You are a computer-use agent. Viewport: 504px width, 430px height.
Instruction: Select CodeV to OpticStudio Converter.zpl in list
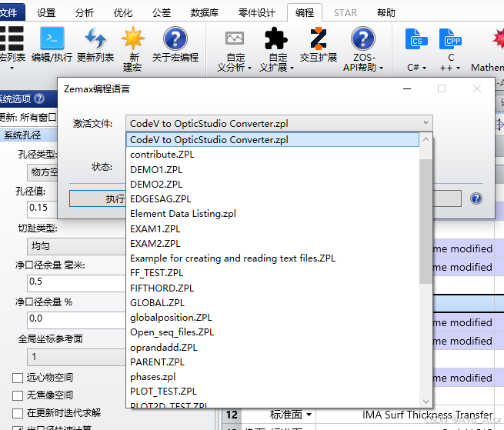[x=272, y=140]
